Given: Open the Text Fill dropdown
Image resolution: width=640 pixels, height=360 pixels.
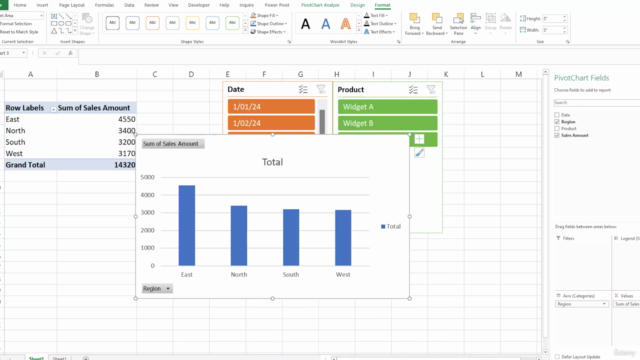Looking at the screenshot, I should click(376, 16).
